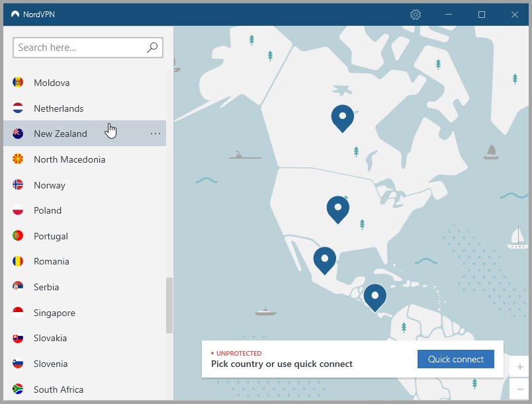Screen dimensions: 532x404
Task: Click the Slovakia flag icon
Action: pyautogui.click(x=18, y=338)
